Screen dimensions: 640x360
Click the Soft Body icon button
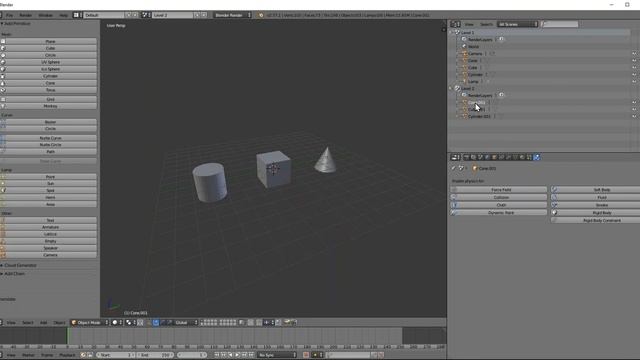554,189
